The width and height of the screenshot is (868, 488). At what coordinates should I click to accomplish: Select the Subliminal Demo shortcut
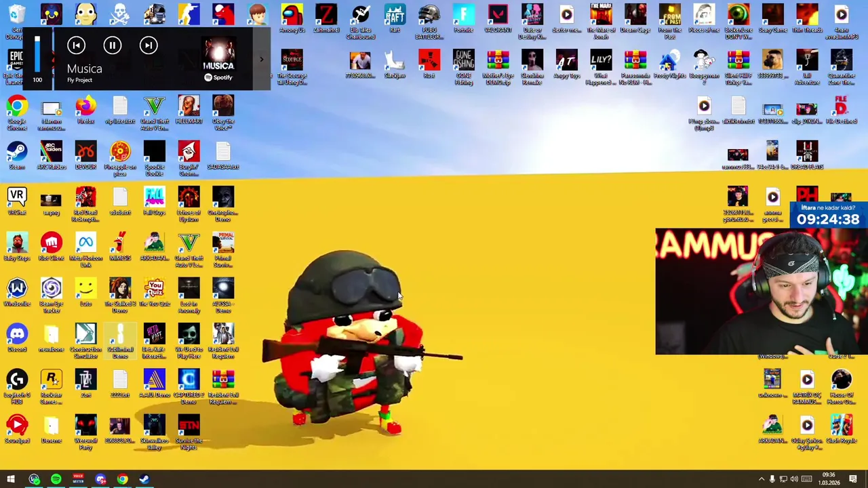click(120, 341)
